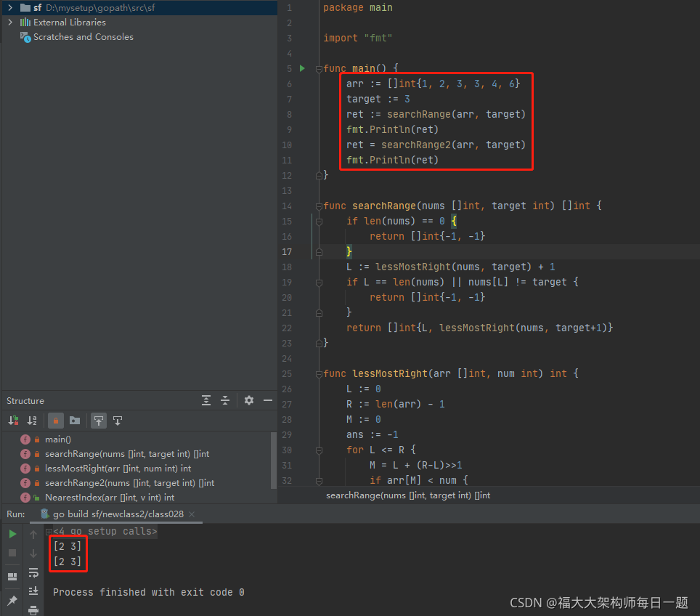Click the Structure panel scrollbar

click(273, 460)
